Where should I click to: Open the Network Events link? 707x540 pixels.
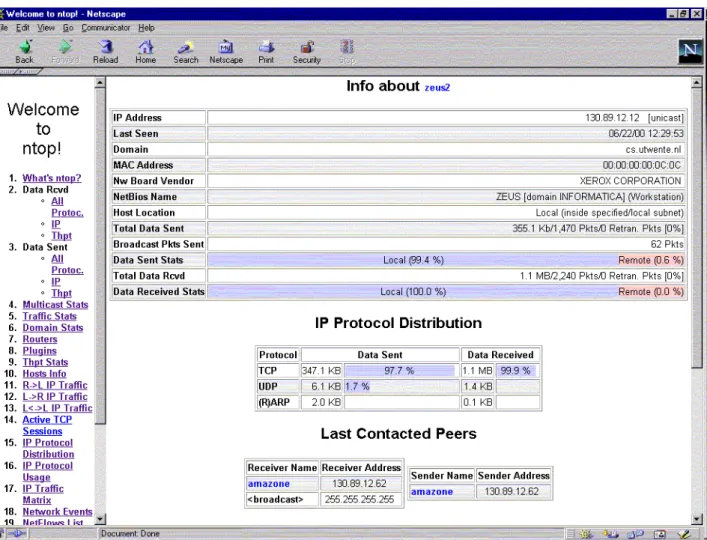point(57,512)
